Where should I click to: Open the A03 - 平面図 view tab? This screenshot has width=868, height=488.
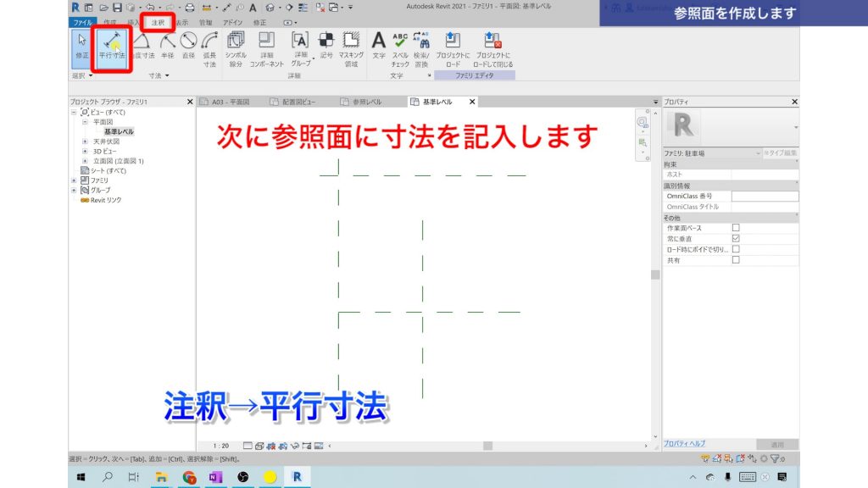231,101
